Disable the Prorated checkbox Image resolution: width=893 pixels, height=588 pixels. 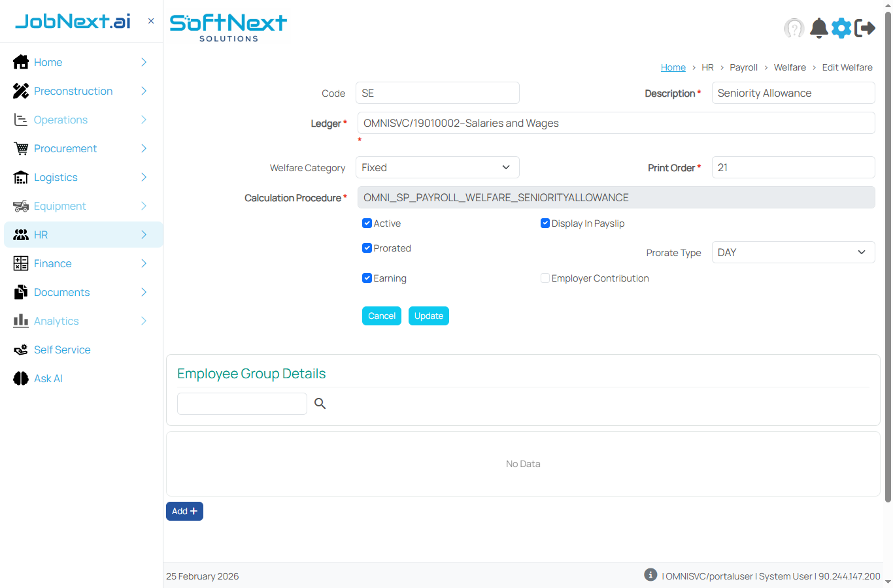pyautogui.click(x=367, y=248)
